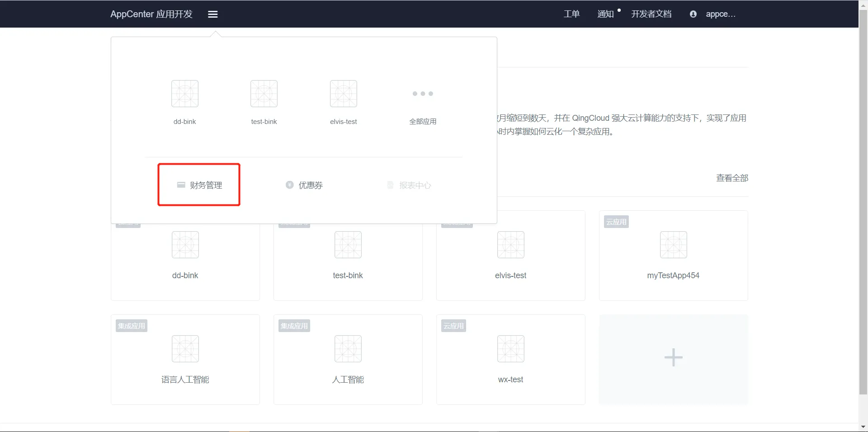Click the user avatar icon in header
Image resolution: width=868 pixels, height=432 pixels.
(x=693, y=14)
